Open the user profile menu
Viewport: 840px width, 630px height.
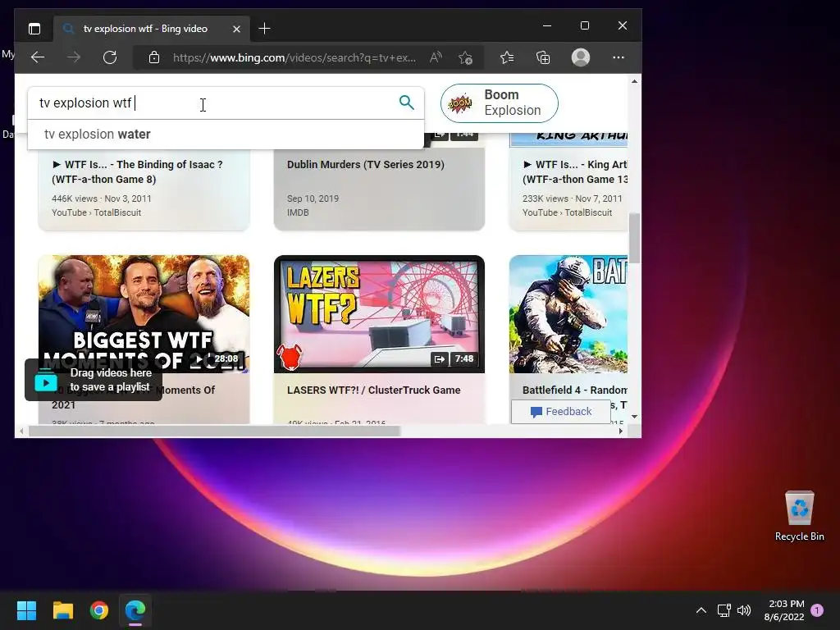pyautogui.click(x=581, y=57)
